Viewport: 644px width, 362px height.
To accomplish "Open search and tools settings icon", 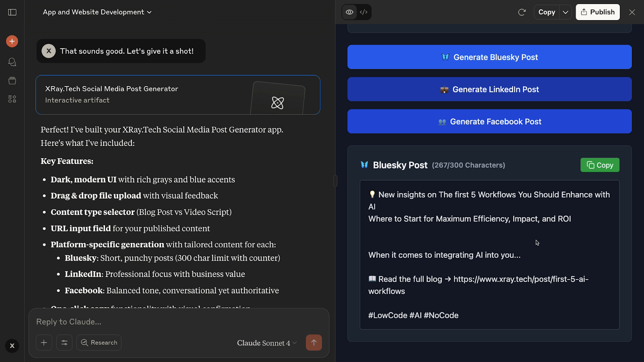I will click(x=64, y=343).
